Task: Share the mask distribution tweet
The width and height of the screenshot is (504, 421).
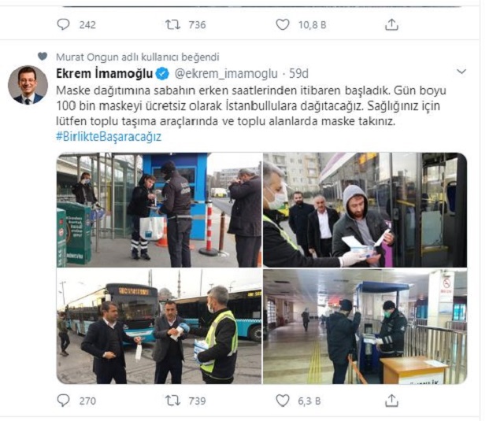Action: (391, 401)
